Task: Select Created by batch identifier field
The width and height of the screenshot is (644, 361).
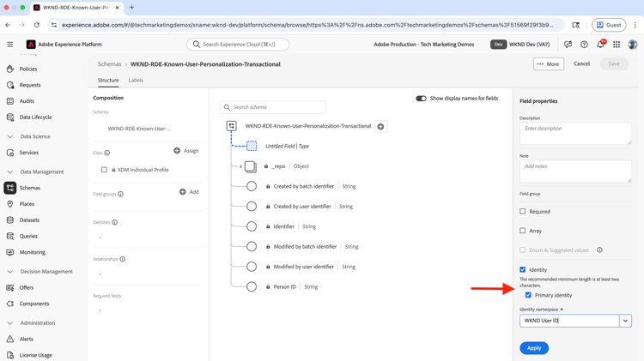Action: coord(303,186)
